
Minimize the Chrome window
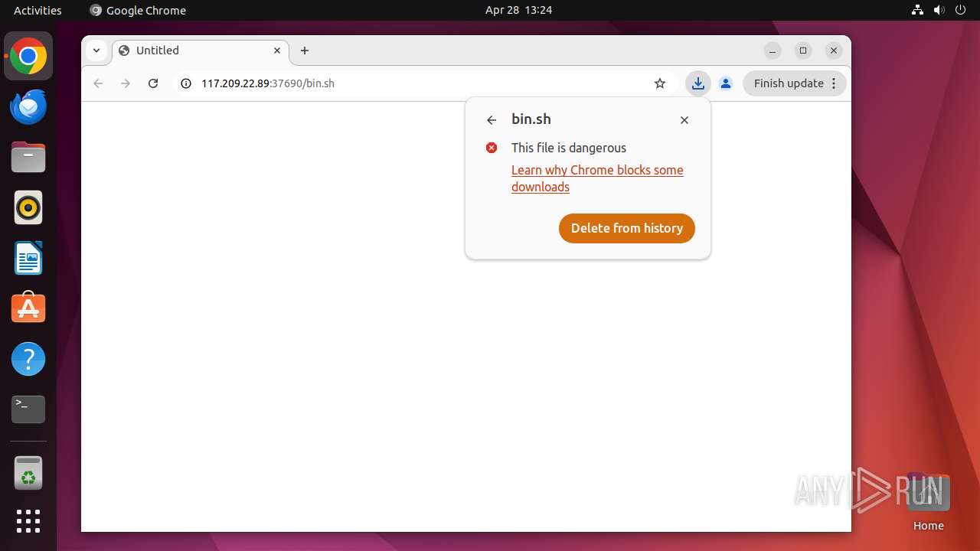773,51
